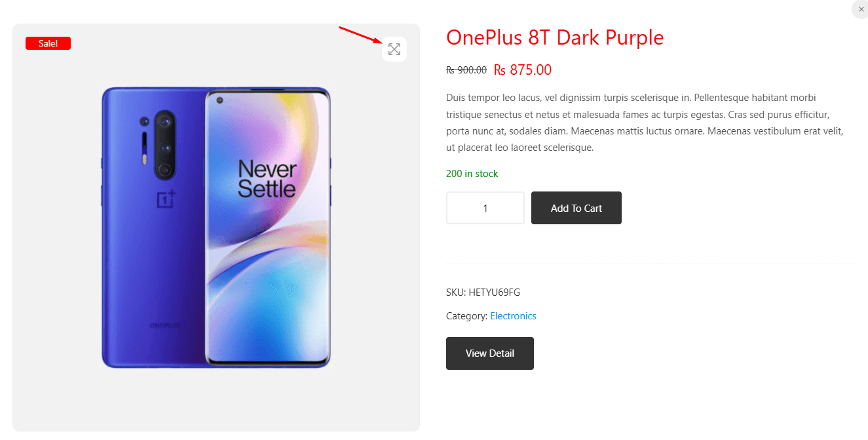
Task: Expand the product image to fullscreen
Action: [394, 49]
